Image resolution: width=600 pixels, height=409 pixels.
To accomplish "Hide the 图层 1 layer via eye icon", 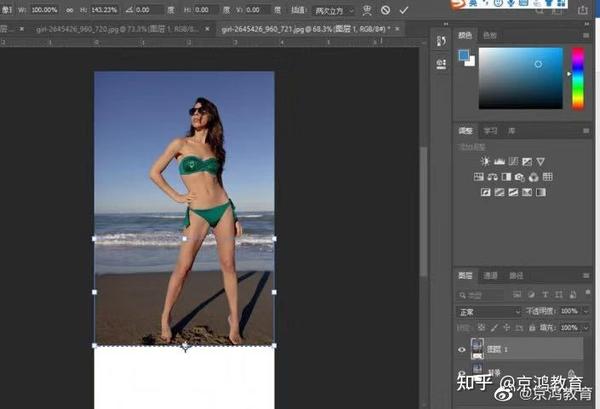I will coord(461,350).
